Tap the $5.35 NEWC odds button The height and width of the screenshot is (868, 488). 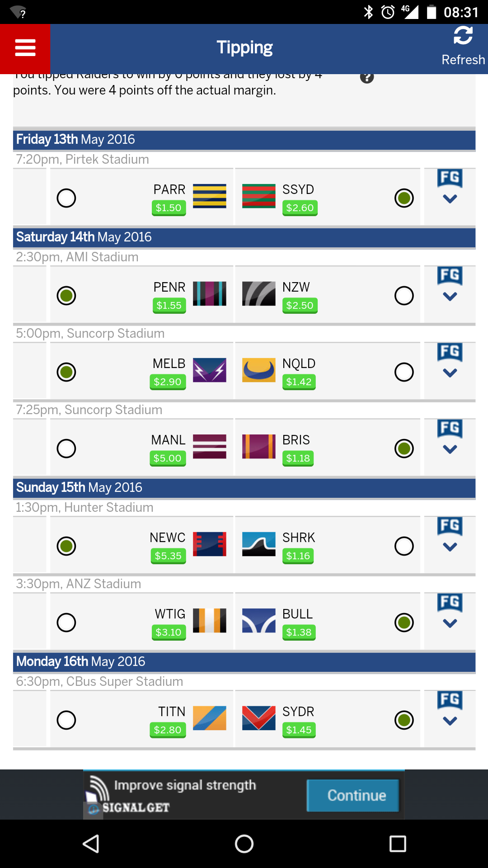tap(168, 556)
